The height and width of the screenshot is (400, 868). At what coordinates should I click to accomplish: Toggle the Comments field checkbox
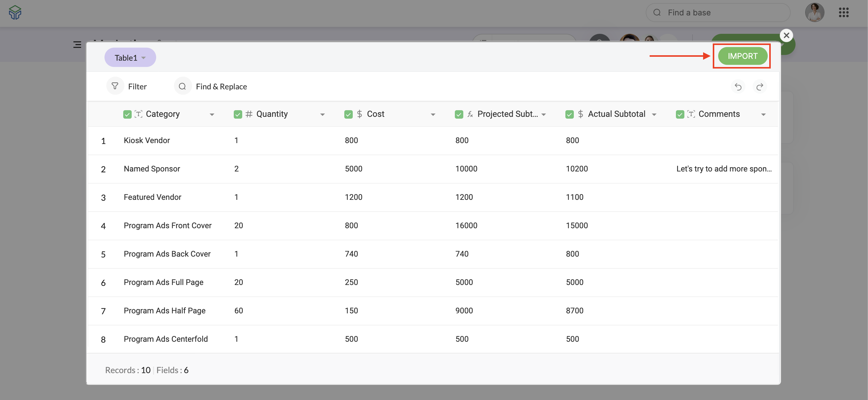point(680,114)
